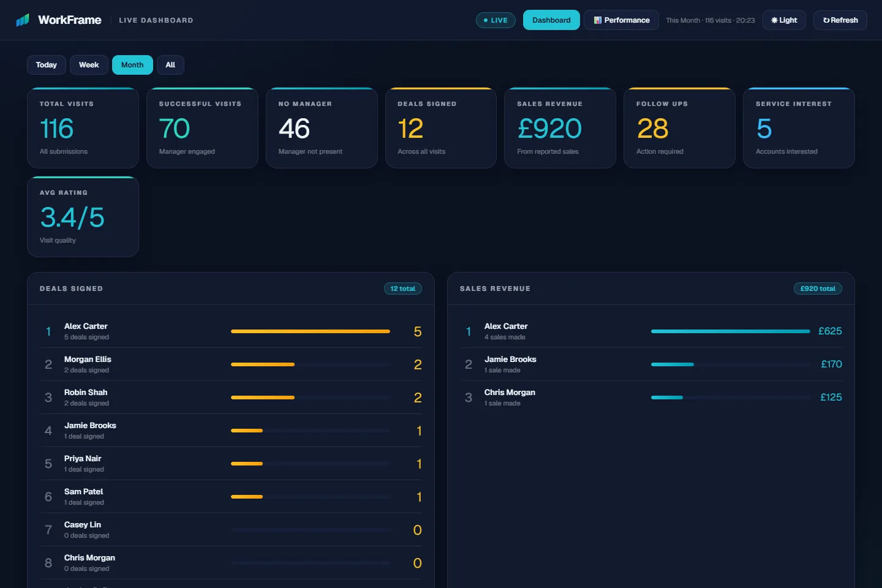882x588 pixels.
Task: Click the 12 total badge
Action: click(403, 288)
